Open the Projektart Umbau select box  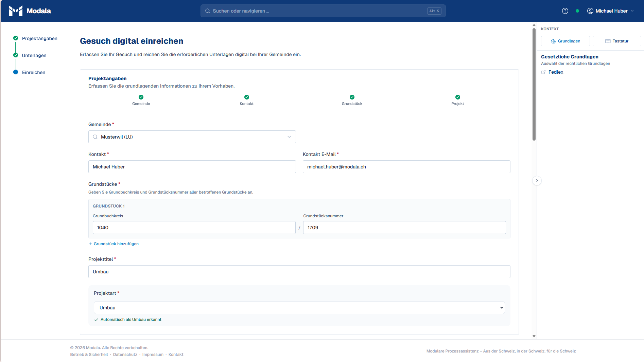click(x=299, y=308)
